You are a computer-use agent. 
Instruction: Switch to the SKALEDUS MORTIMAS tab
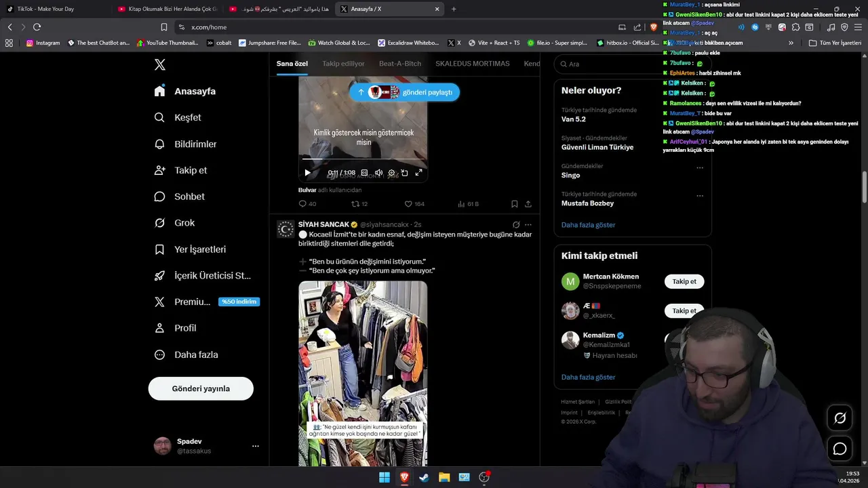473,64
